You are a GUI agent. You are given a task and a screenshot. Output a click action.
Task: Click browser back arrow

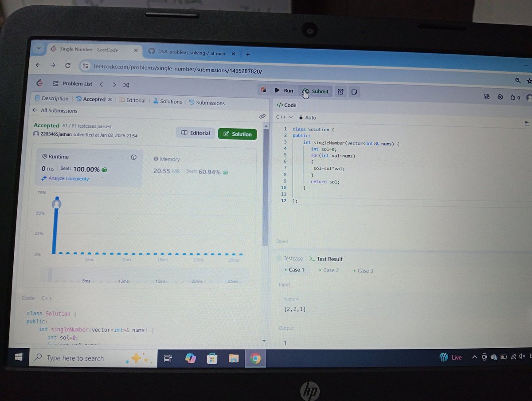point(38,65)
